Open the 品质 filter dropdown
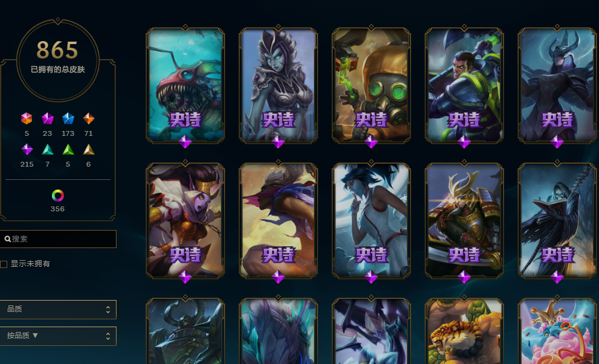 (58, 310)
